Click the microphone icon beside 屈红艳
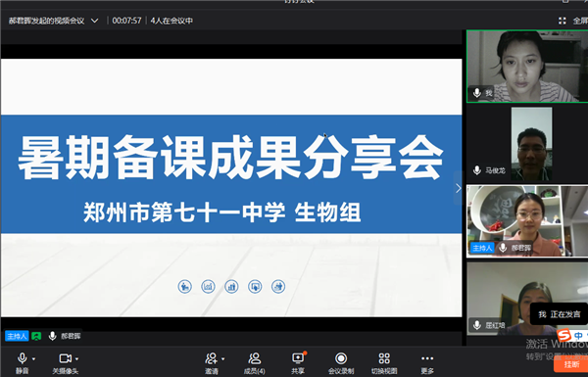The width and height of the screenshot is (588, 377). 477,325
